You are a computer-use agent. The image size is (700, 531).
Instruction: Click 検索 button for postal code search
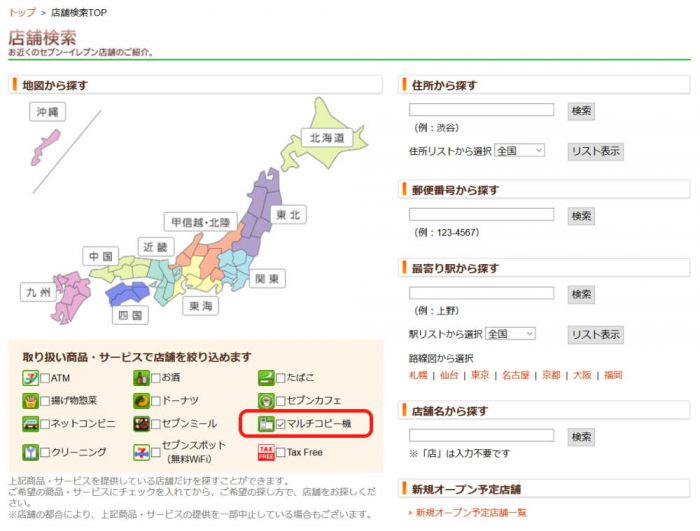[581, 216]
